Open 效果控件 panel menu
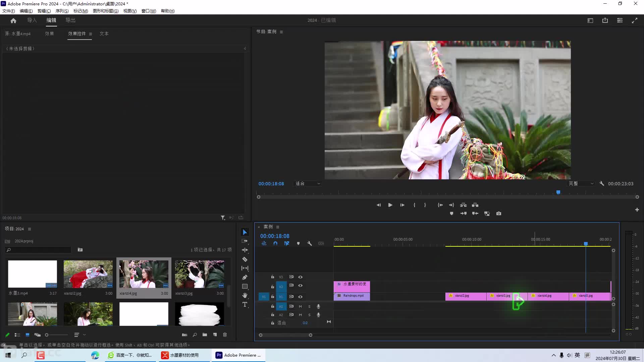 [91, 34]
